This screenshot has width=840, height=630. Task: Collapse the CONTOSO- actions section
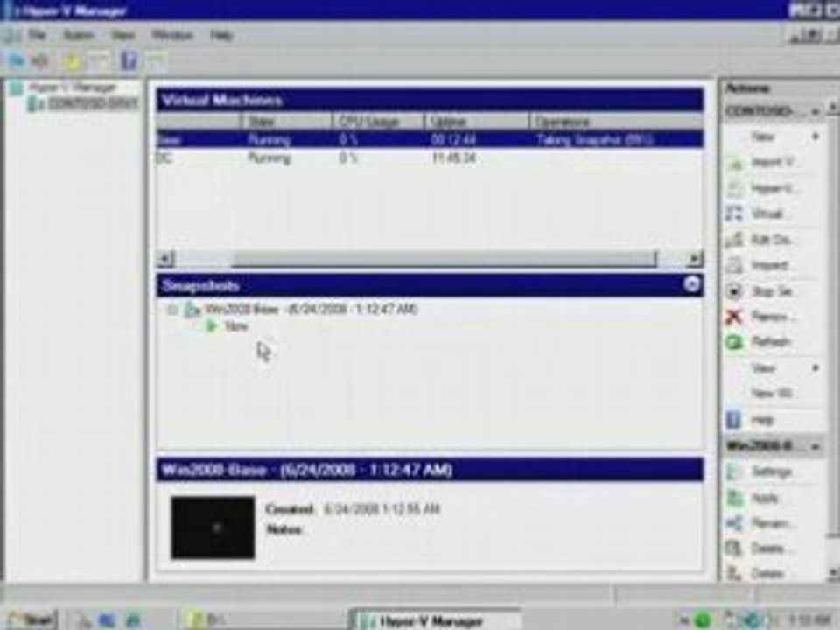815,111
